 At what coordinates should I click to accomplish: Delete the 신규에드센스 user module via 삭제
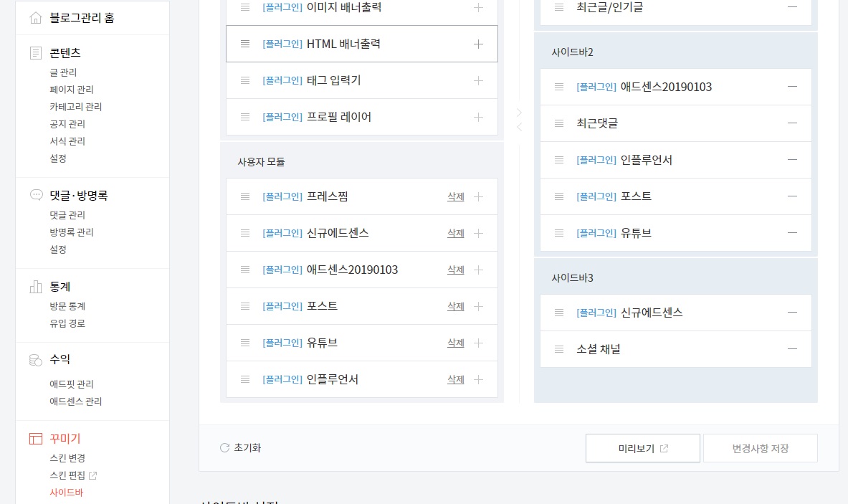pyautogui.click(x=455, y=233)
